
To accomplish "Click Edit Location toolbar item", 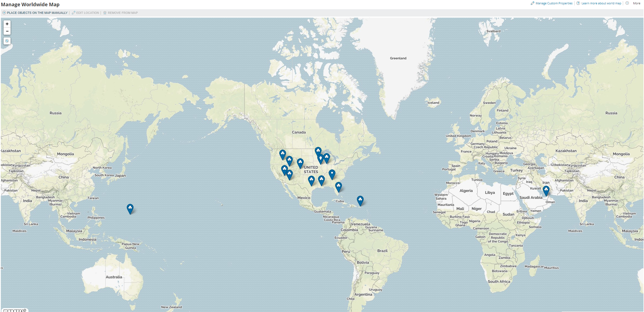I will pyautogui.click(x=87, y=13).
